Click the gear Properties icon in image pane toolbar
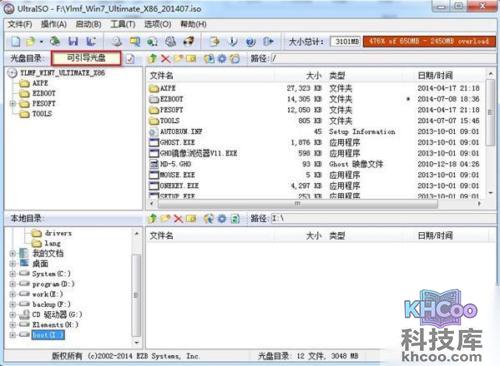The image size is (500, 366). click(222, 59)
